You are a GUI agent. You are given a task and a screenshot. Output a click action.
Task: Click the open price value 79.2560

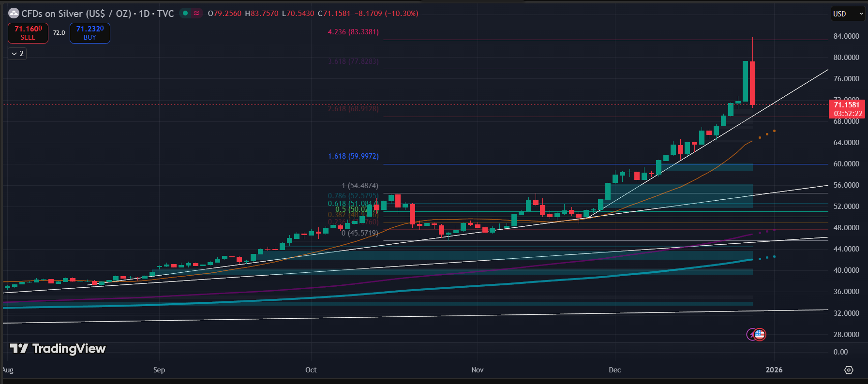pos(226,14)
